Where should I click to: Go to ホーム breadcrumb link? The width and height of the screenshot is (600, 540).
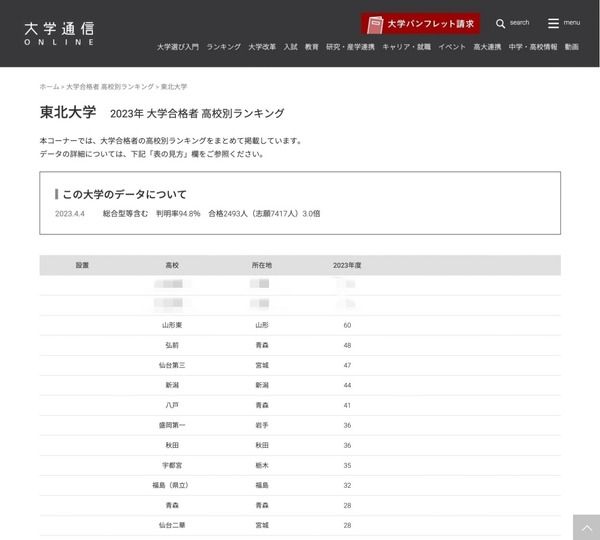coord(49,87)
